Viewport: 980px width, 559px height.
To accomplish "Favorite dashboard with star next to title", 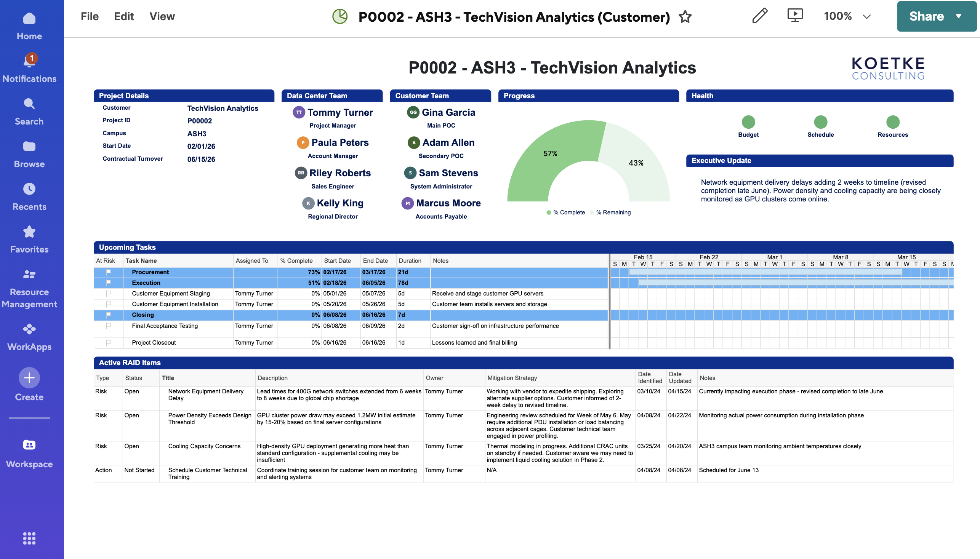I will pyautogui.click(x=685, y=17).
